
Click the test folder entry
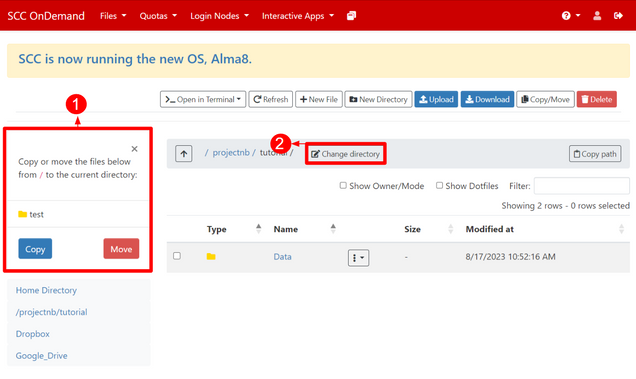31,214
